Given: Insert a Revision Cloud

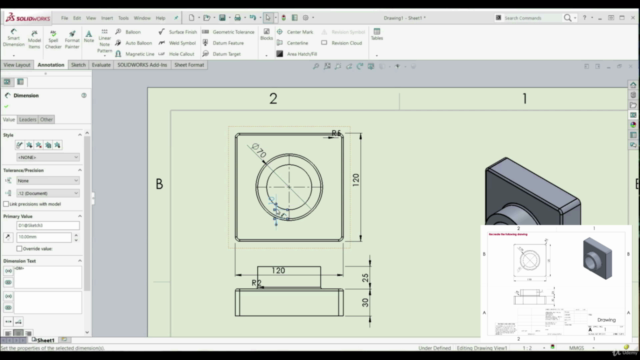Looking at the screenshot, I should pos(342,43).
